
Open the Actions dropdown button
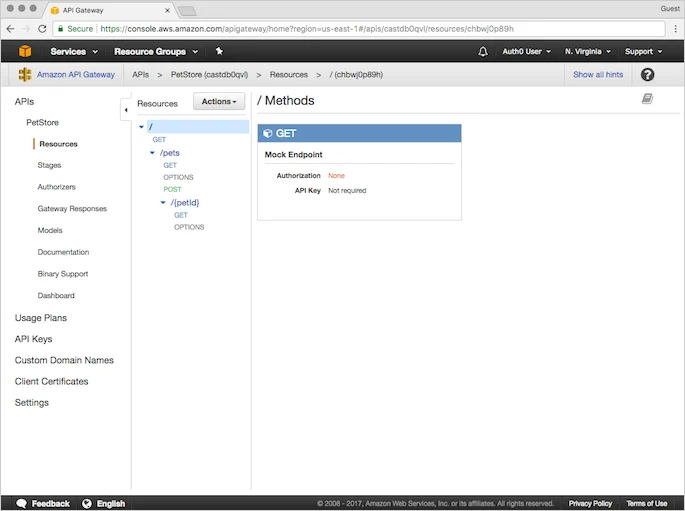click(x=219, y=101)
